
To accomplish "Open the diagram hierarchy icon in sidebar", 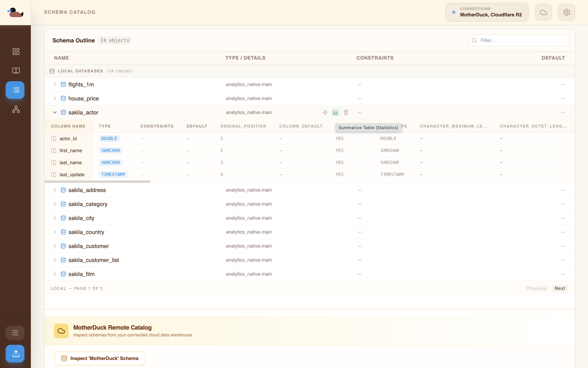I will (16, 109).
